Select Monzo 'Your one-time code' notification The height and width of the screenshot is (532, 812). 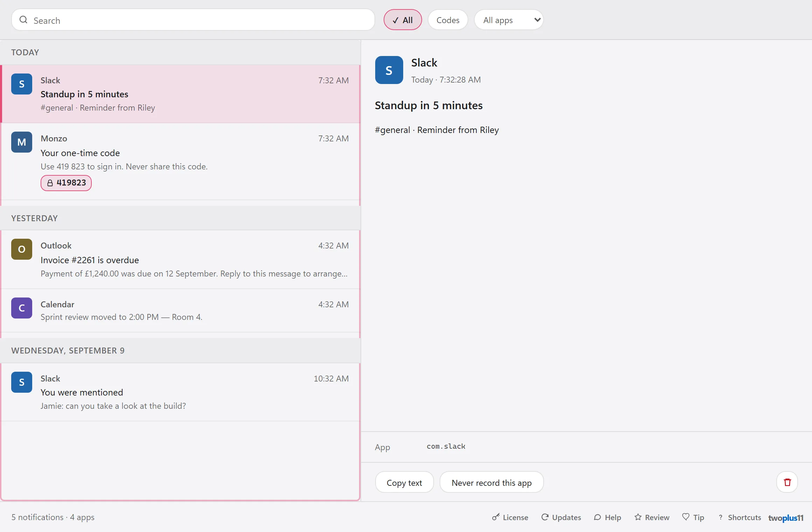[181, 162]
